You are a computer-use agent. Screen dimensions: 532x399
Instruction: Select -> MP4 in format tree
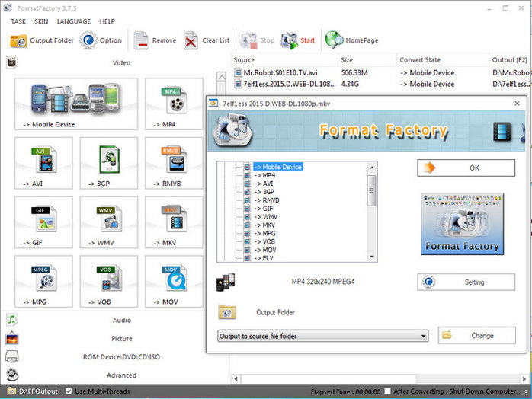(264, 175)
